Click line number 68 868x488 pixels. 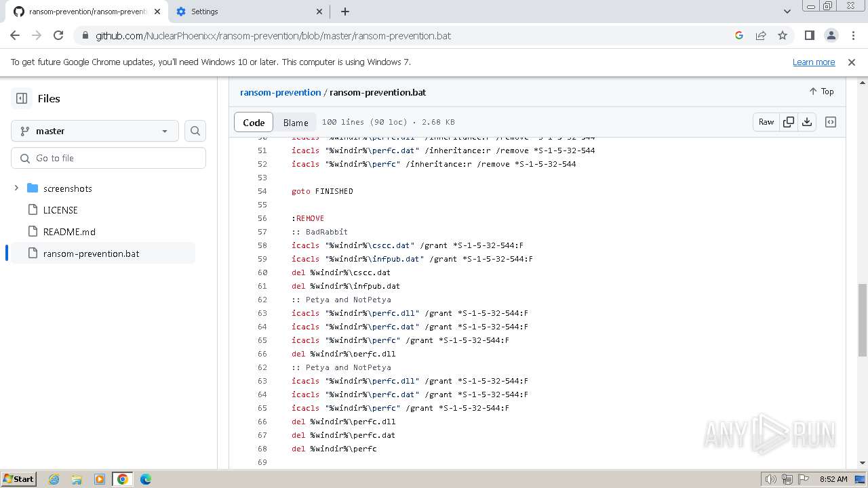pyautogui.click(x=262, y=449)
